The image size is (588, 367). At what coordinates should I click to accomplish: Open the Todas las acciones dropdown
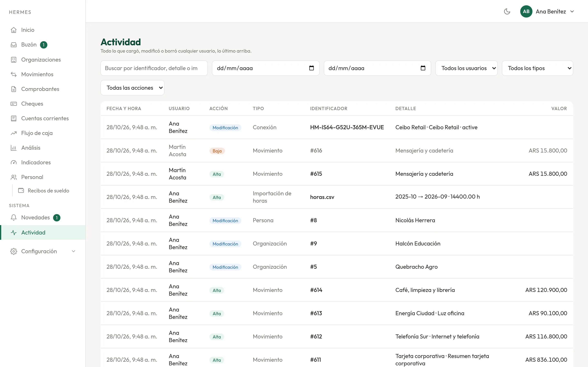click(x=133, y=88)
